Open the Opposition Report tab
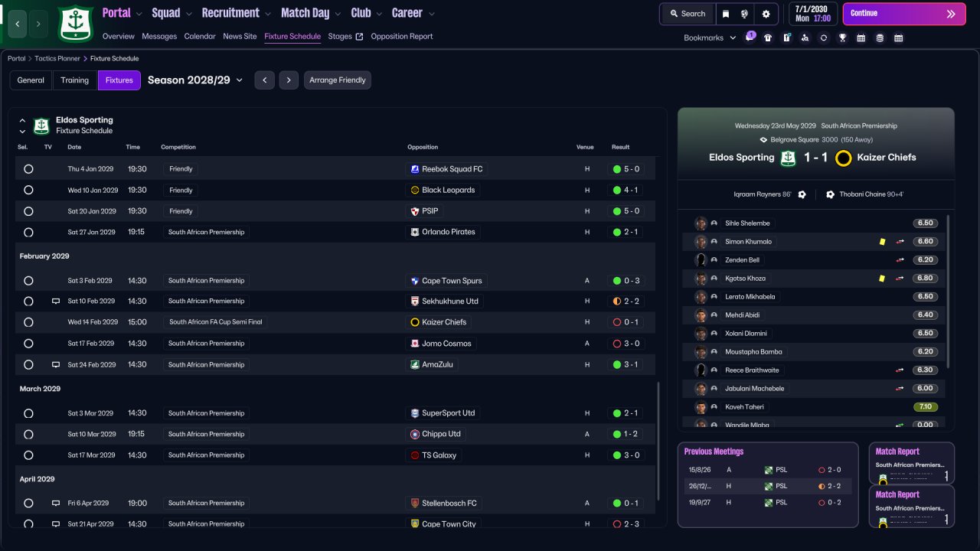The height and width of the screenshot is (551, 980). [402, 37]
